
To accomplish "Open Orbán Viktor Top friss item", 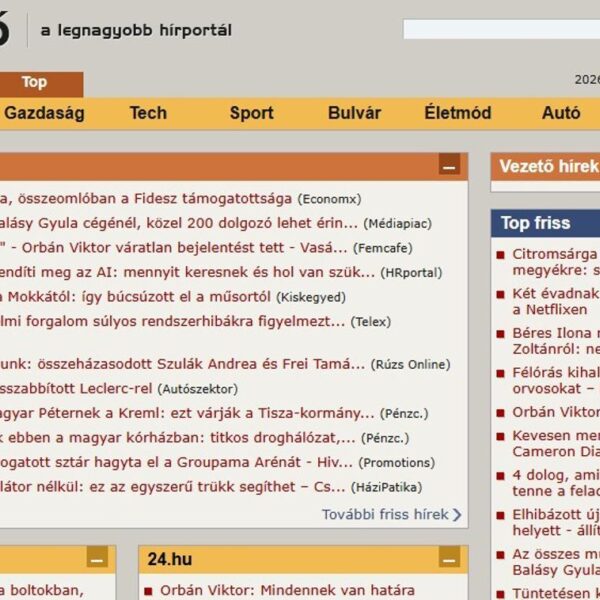I will tap(556, 412).
